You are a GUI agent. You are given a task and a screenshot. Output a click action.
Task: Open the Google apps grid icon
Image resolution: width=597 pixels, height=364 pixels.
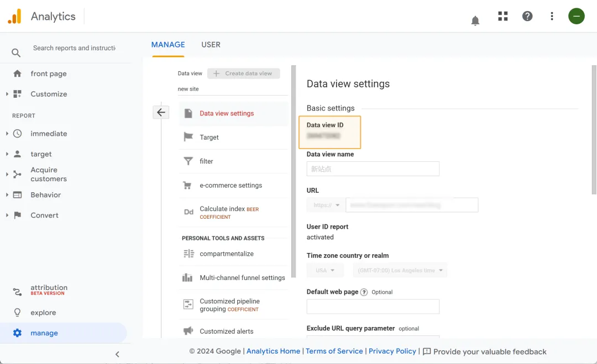[x=502, y=16]
